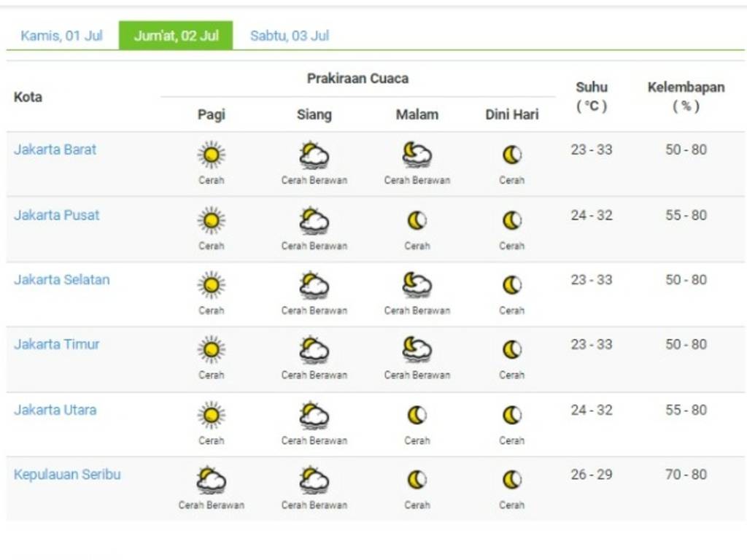Select Jakarta Timur humidity 50 - 80
The image size is (747, 560).
point(686,344)
